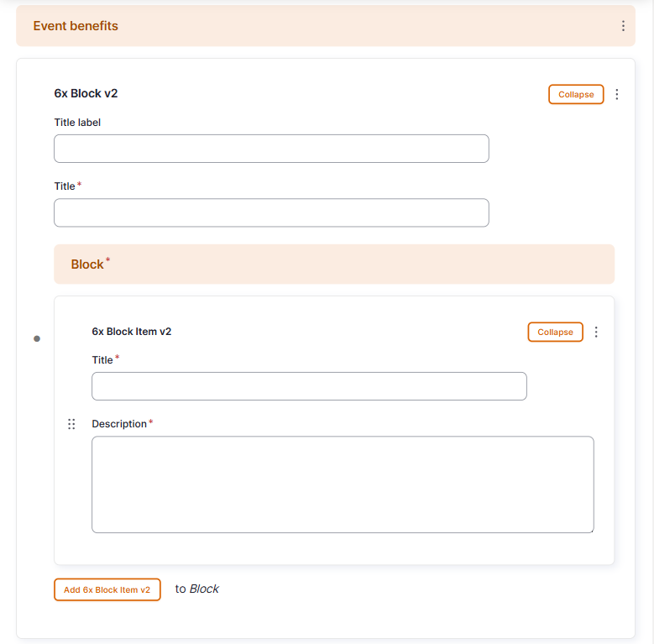
Task: Open the Event benefits three-dot menu
Action: (x=623, y=26)
